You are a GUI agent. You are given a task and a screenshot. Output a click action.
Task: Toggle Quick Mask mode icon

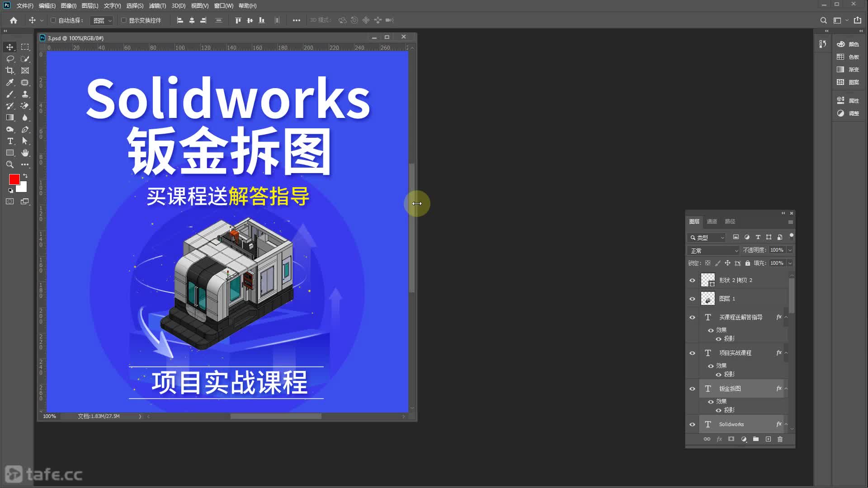[x=10, y=202]
